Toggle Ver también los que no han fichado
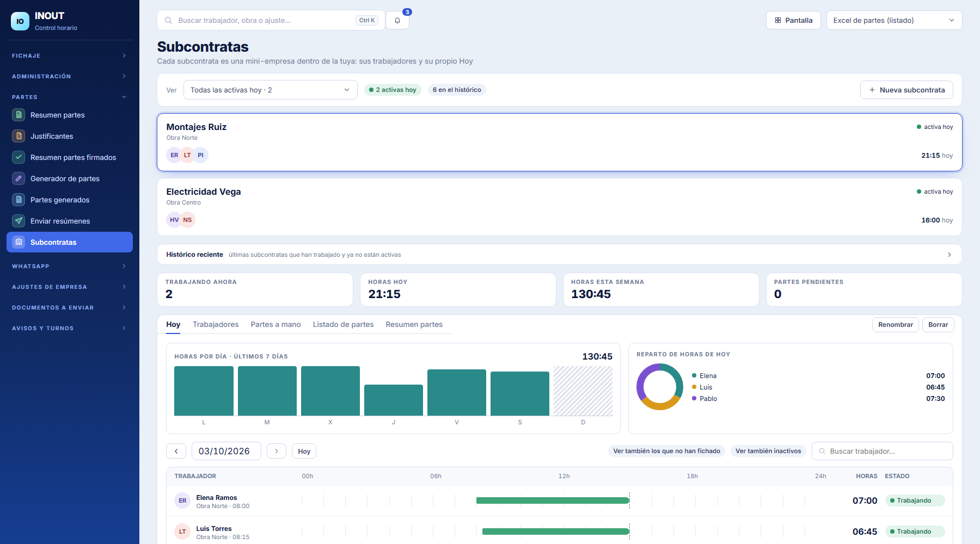Screen dimensions: 980x544 (x=666, y=451)
